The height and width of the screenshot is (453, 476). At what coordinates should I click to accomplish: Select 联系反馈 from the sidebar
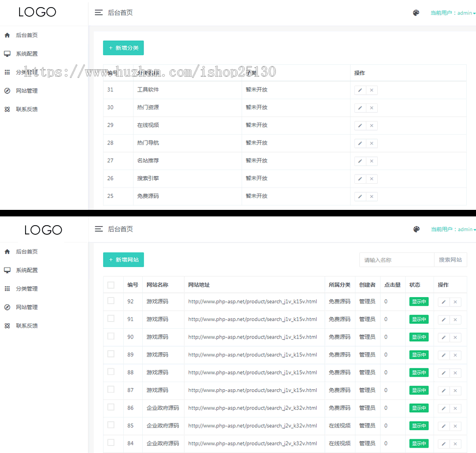point(27,109)
